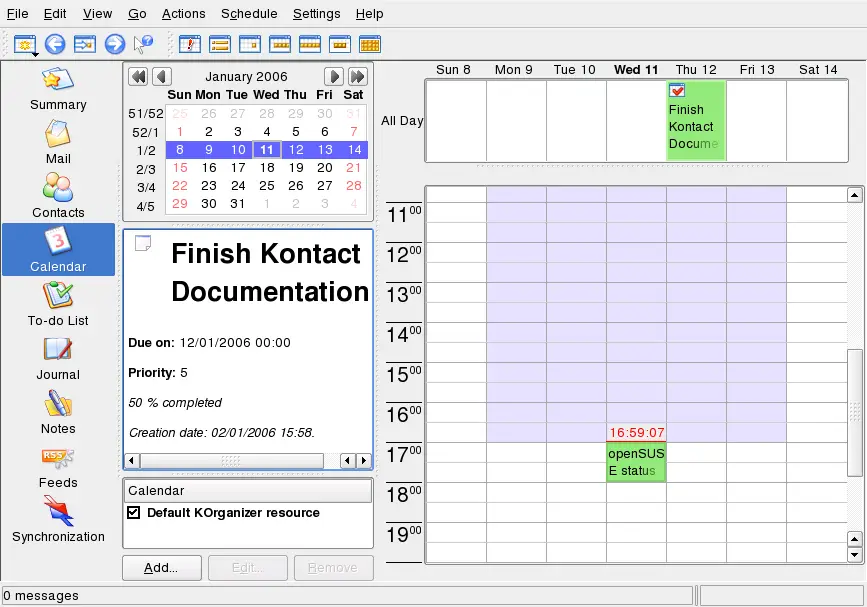
Task: Select January 18 in the mini calendar
Action: pyautogui.click(x=266, y=168)
